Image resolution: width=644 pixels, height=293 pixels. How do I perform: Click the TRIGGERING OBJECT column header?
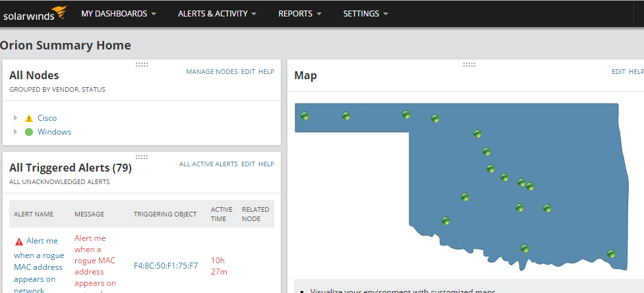[165, 214]
